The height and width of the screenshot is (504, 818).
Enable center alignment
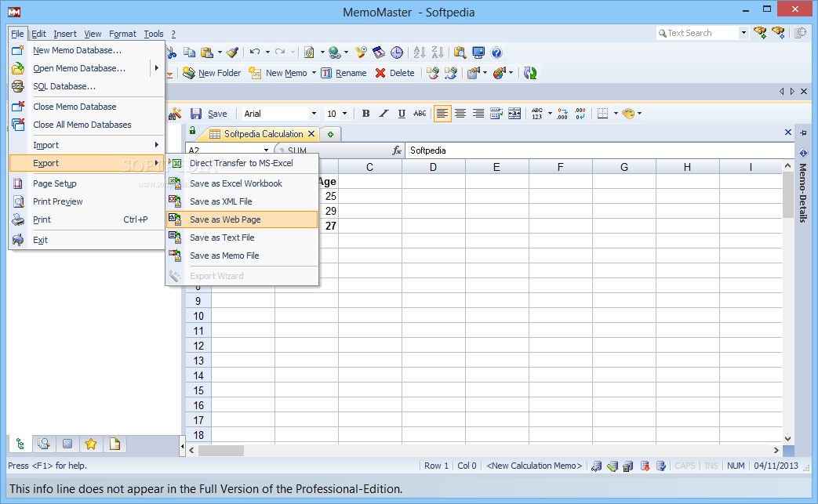[460, 114]
